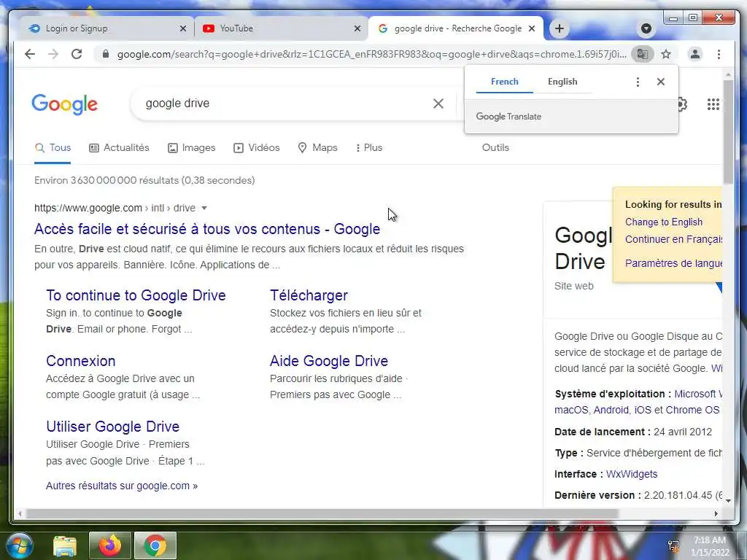Click the forward navigation arrow
This screenshot has height=560, width=747.
point(53,54)
